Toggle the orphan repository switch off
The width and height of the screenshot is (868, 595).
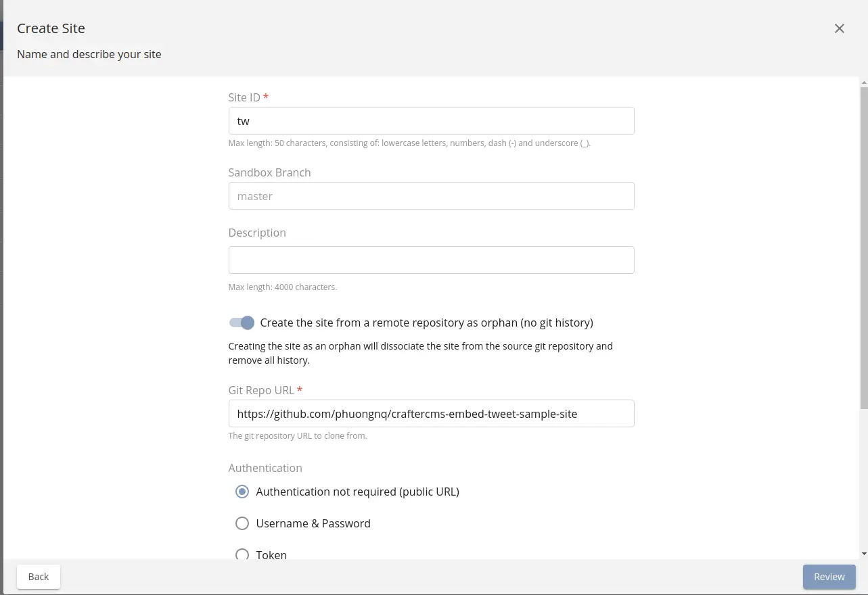click(x=242, y=323)
